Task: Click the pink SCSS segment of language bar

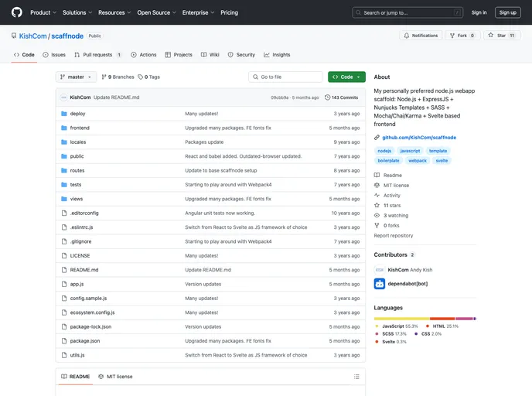Action: tap(464, 319)
